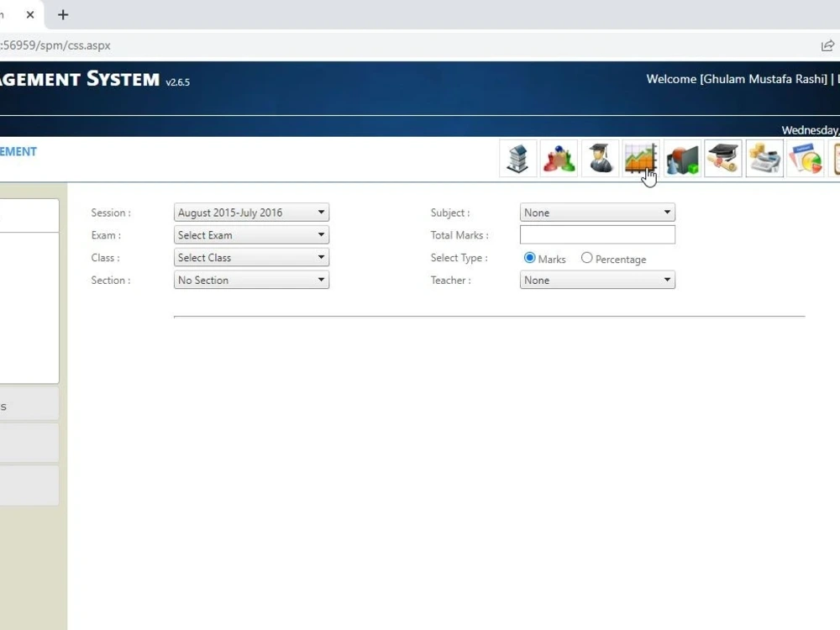840x630 pixels.
Task: Click the Select Type label
Action: click(459, 258)
